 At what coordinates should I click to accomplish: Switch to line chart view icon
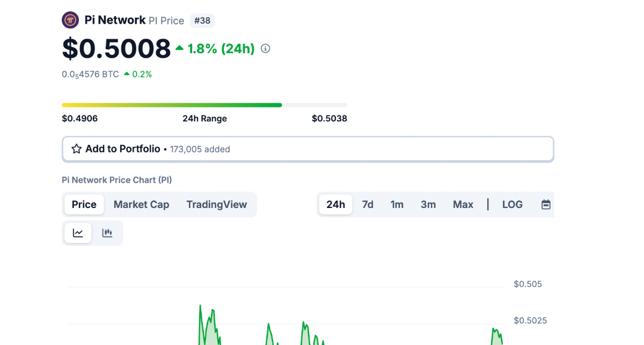click(78, 233)
